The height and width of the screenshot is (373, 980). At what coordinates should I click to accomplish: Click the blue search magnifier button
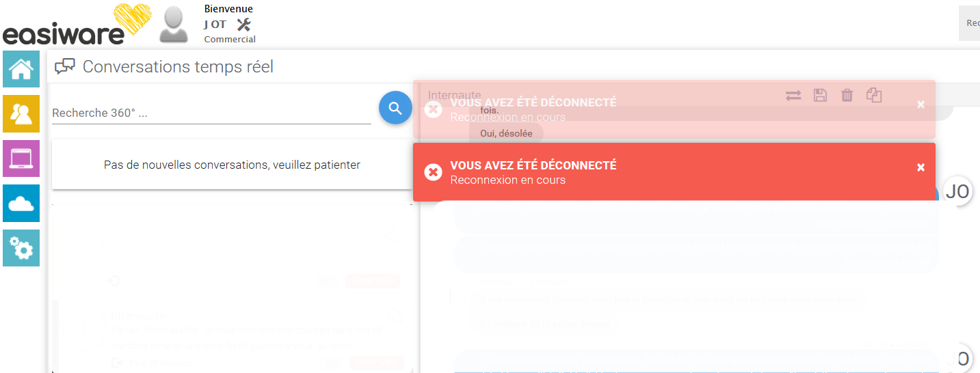tap(395, 108)
